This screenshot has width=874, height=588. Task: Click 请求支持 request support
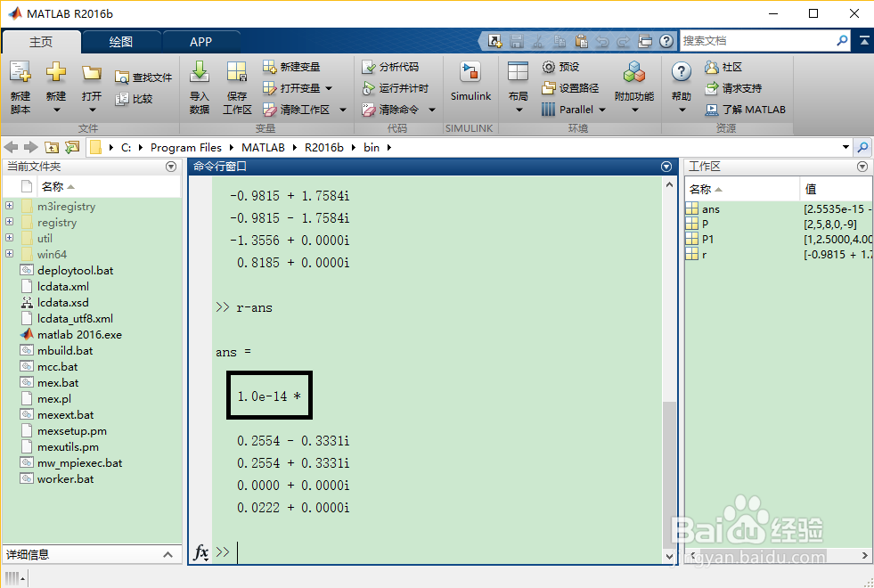(x=733, y=88)
